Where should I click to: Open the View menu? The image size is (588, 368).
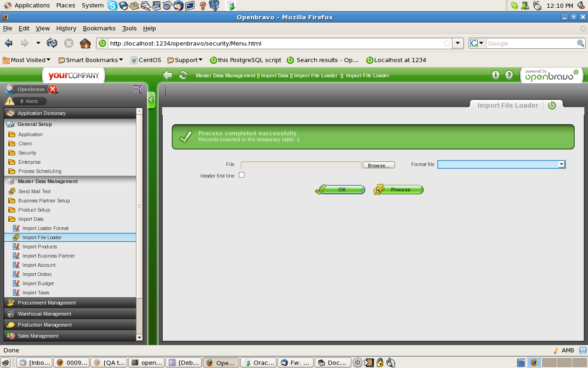tap(43, 28)
